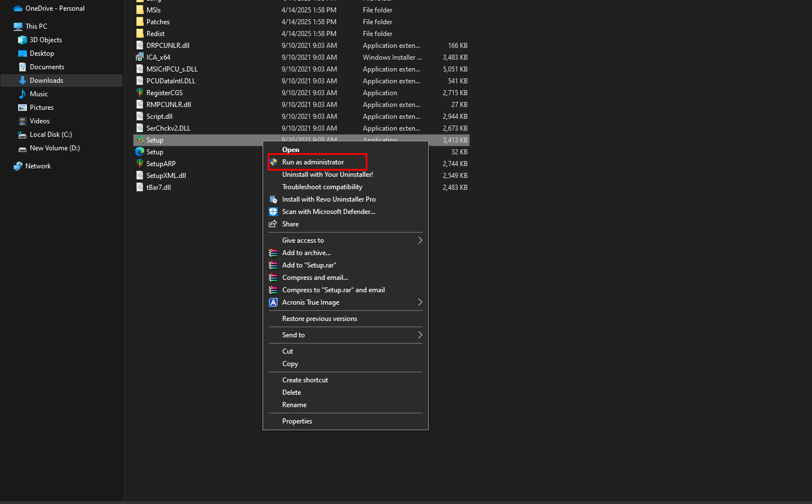
Task: Click the Edge icon of the Setup file
Action: [x=140, y=152]
